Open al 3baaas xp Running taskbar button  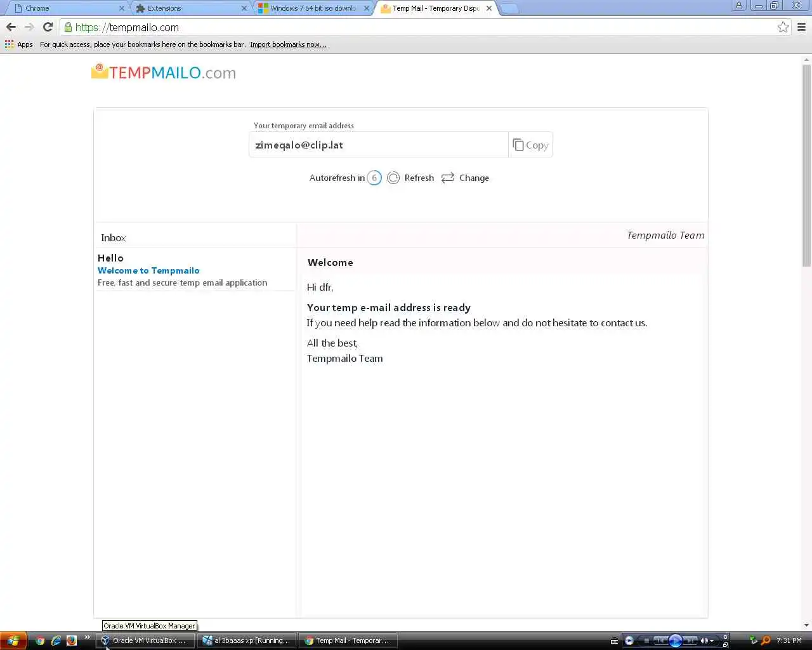[x=247, y=640]
